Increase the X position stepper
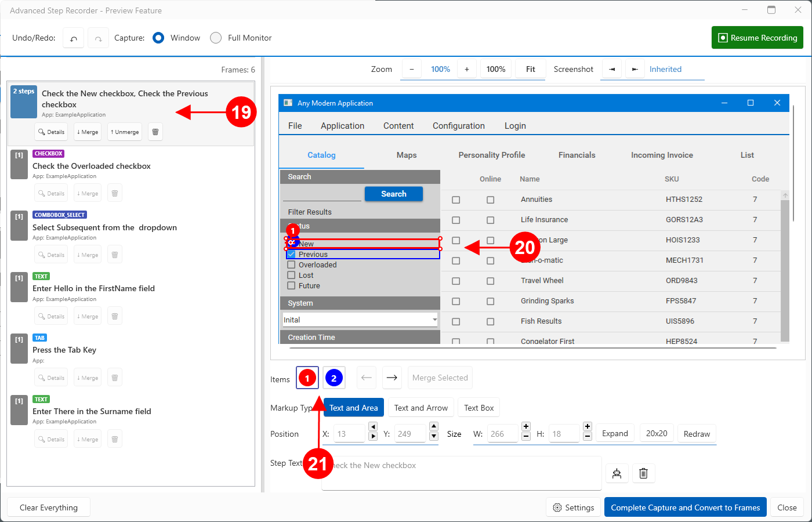Viewport: 812px width, 522px height. click(373, 436)
